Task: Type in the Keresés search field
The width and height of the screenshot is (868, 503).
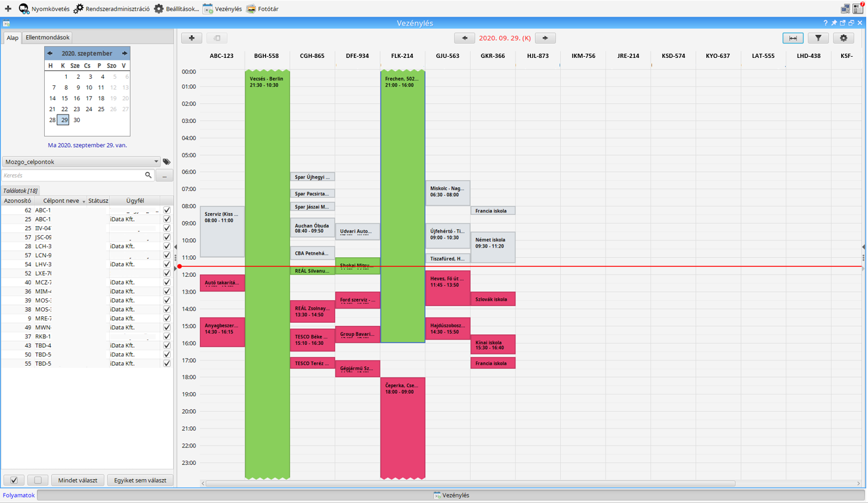Action: (x=72, y=175)
